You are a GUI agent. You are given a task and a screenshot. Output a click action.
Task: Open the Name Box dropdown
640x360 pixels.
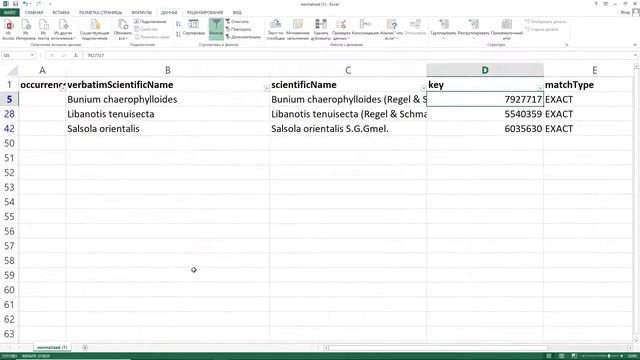(32, 55)
